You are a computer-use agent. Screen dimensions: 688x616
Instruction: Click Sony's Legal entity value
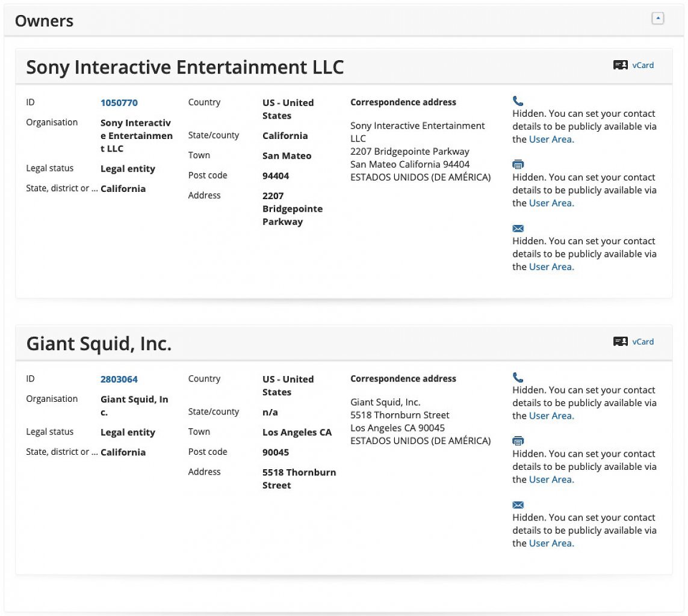tap(128, 169)
